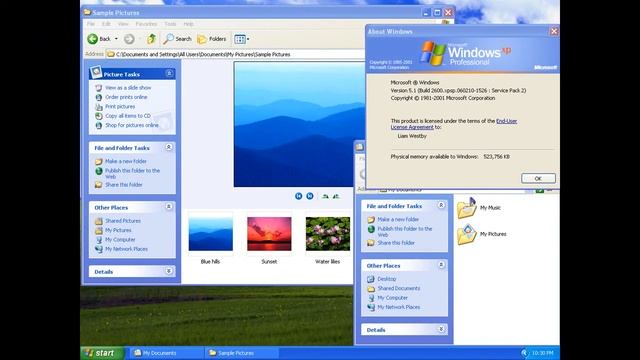Click Share this folder in Sample Pictures
Image resolution: width=640 pixels, height=360 pixels.
point(124,185)
